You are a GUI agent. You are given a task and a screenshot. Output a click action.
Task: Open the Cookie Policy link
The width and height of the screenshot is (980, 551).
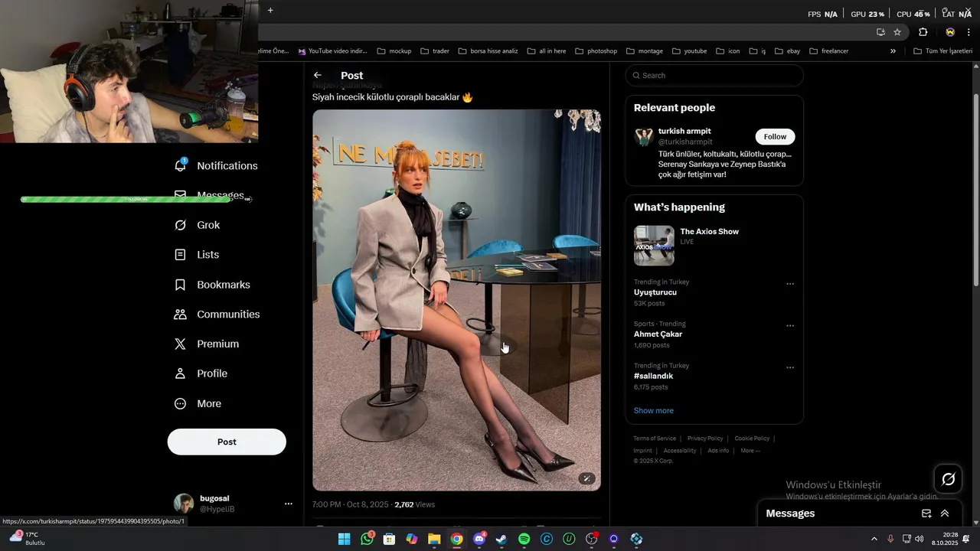752,439
